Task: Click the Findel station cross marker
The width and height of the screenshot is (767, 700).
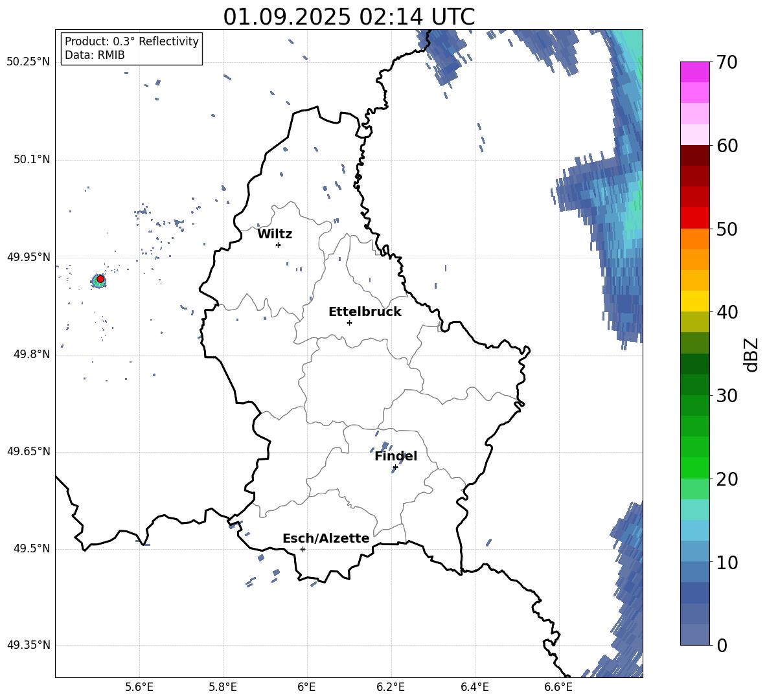Action: click(x=395, y=468)
